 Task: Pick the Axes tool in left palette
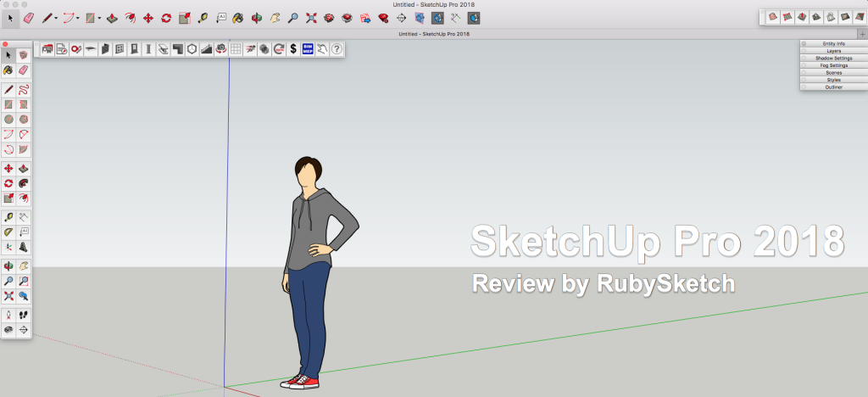(8, 247)
